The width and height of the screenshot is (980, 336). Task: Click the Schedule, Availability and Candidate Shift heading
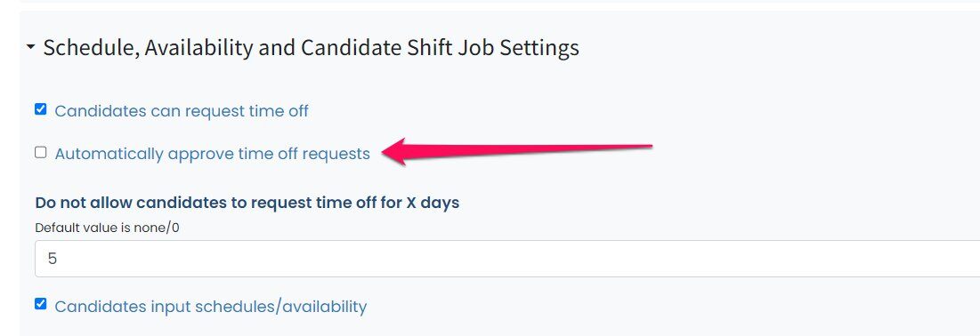[x=312, y=48]
